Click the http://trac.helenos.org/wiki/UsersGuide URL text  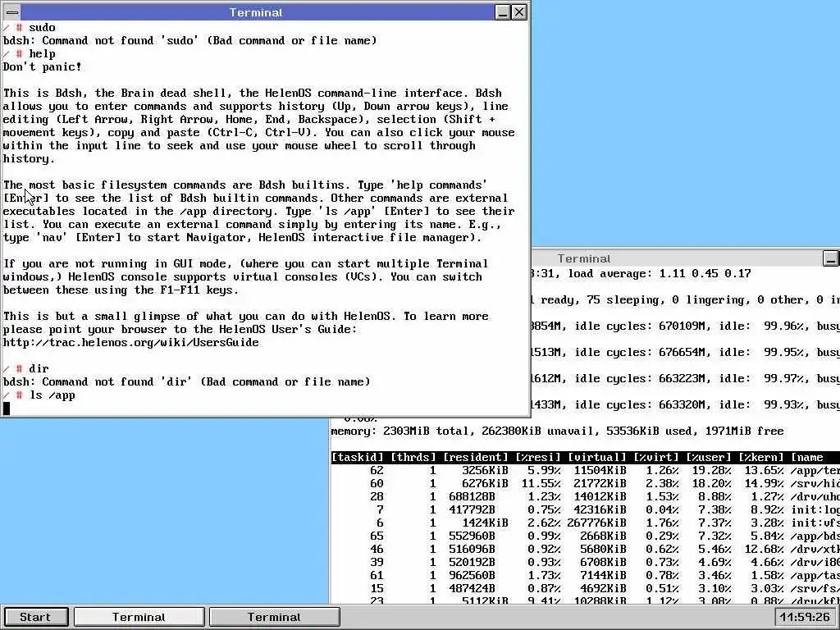(130, 342)
